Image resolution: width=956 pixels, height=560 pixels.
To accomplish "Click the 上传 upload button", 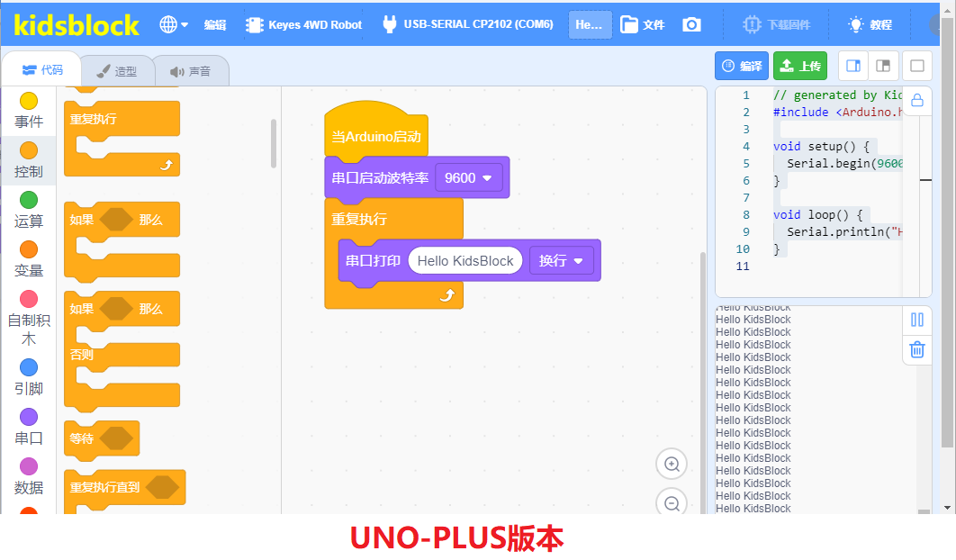I will (x=800, y=66).
